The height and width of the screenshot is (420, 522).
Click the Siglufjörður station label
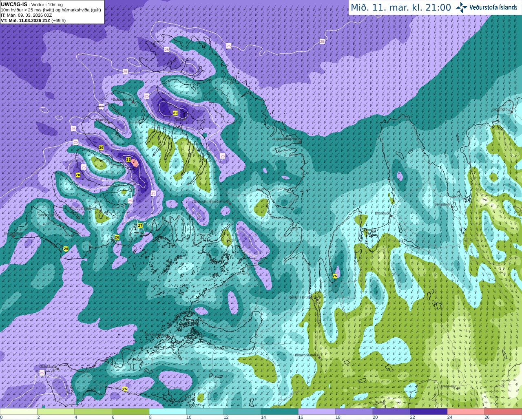point(501,109)
